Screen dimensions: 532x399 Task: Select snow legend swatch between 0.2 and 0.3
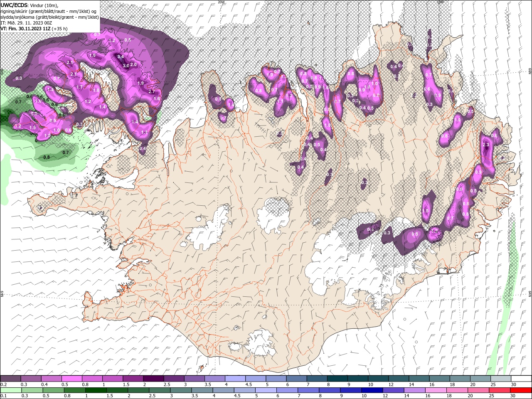pyautogui.click(x=10, y=378)
